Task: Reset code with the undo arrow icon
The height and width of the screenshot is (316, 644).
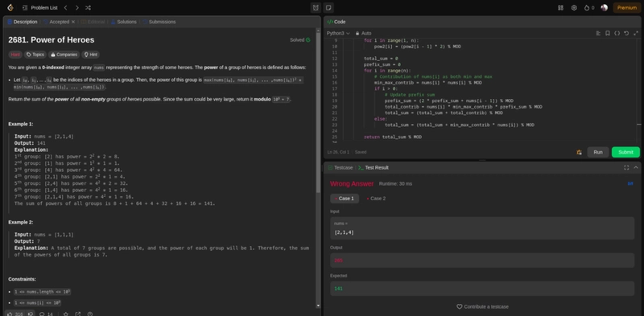Action: coord(626,33)
